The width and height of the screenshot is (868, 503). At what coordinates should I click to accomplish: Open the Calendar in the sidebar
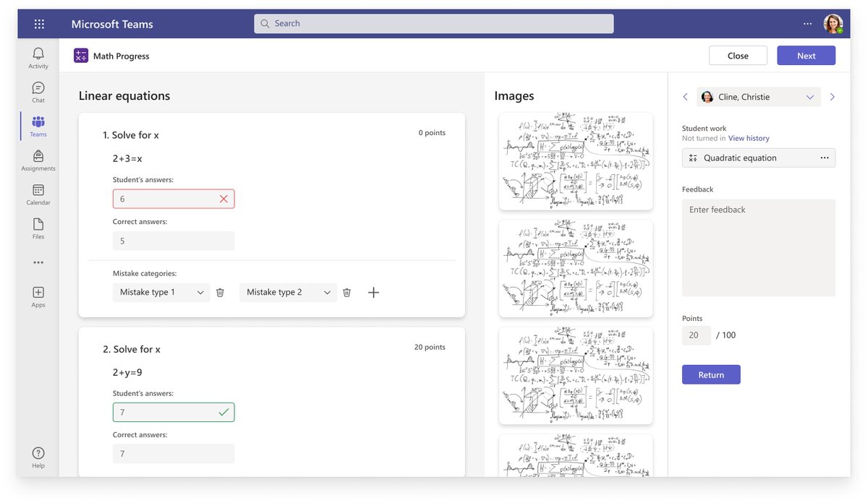pyautogui.click(x=38, y=194)
